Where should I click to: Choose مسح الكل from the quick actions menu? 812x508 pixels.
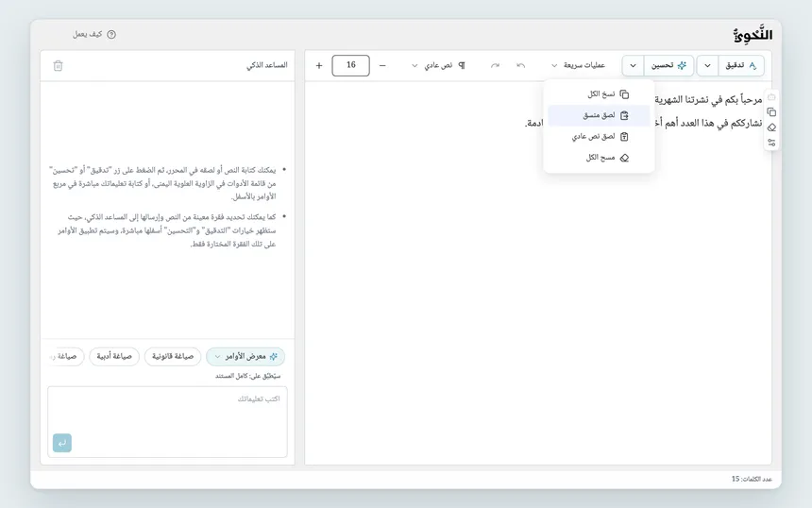[600, 158]
